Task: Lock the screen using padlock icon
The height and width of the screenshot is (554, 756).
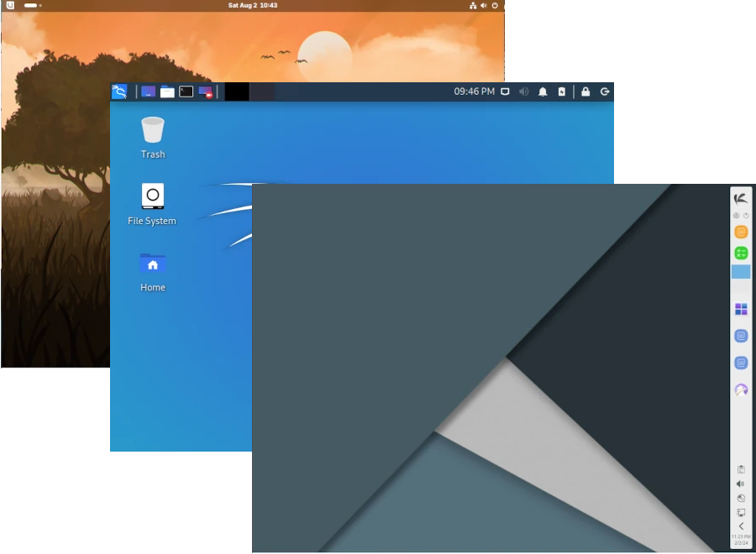Action: pos(585,91)
